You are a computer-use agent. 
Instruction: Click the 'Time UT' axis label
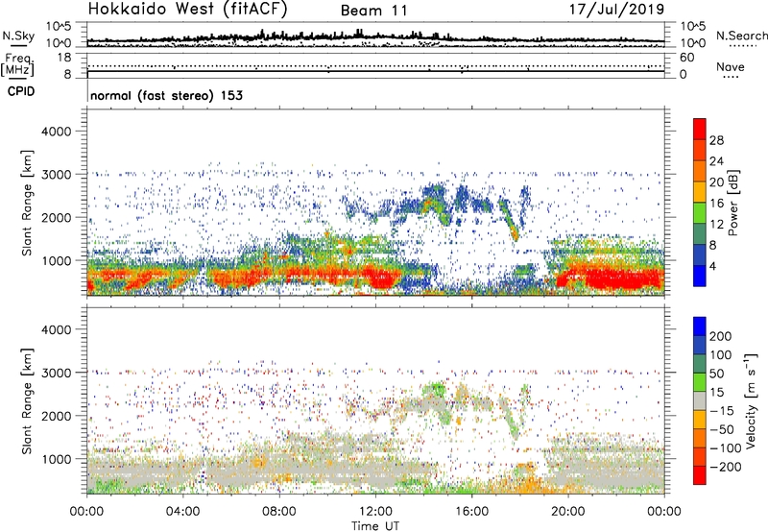click(x=375, y=525)
